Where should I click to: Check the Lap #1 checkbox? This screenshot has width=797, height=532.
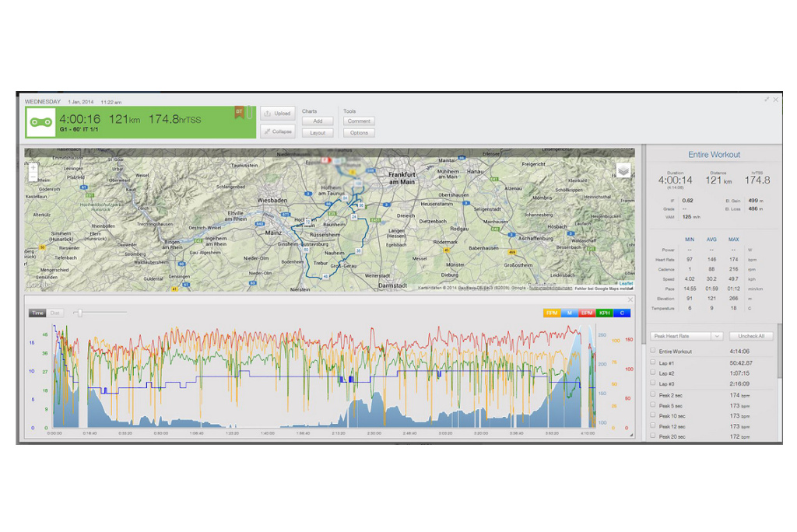(x=653, y=362)
